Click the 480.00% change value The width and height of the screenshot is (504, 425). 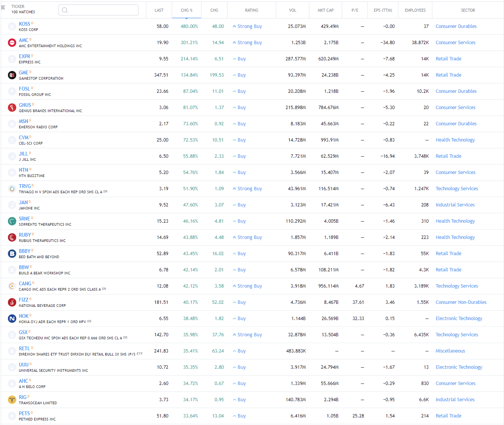189,26
